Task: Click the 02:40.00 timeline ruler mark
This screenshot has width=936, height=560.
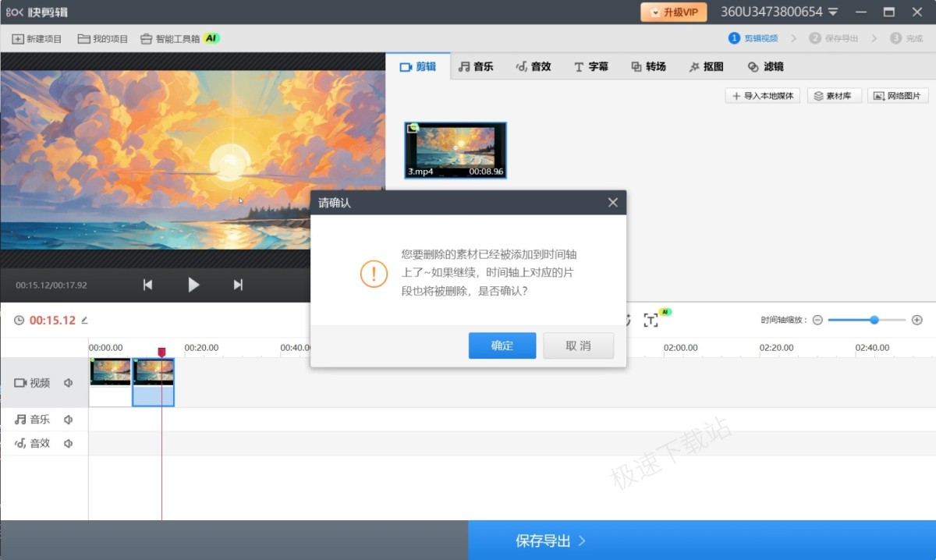Action: 873,348
